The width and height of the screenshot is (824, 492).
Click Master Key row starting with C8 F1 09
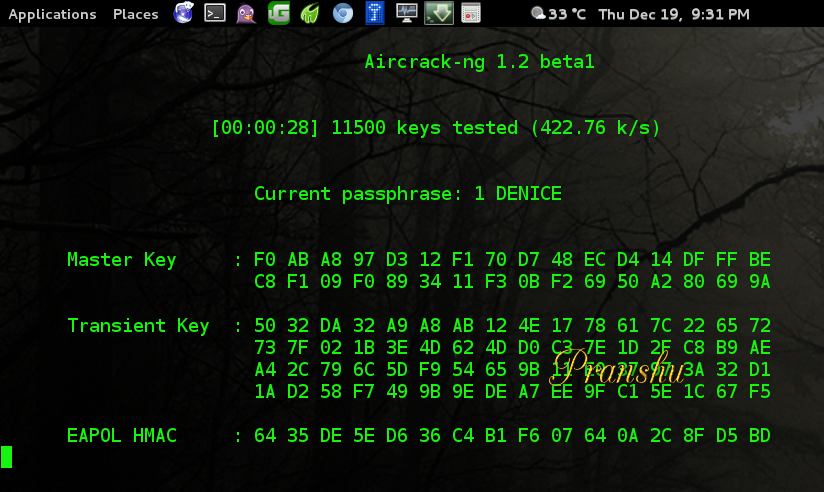512,282
